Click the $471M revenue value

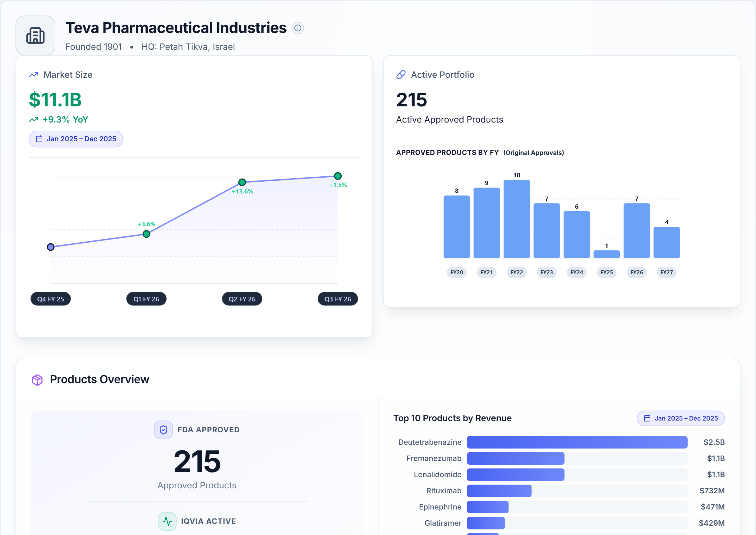tap(713, 507)
